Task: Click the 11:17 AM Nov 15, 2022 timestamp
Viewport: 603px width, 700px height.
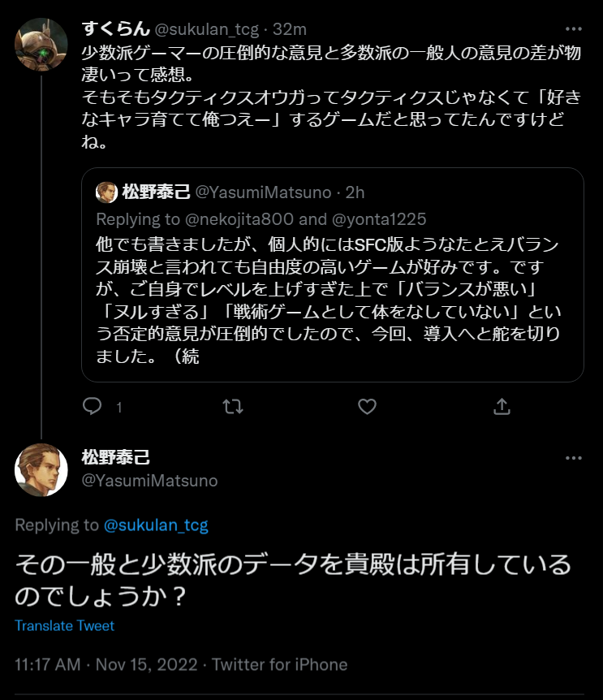Action: pyautogui.click(x=106, y=664)
